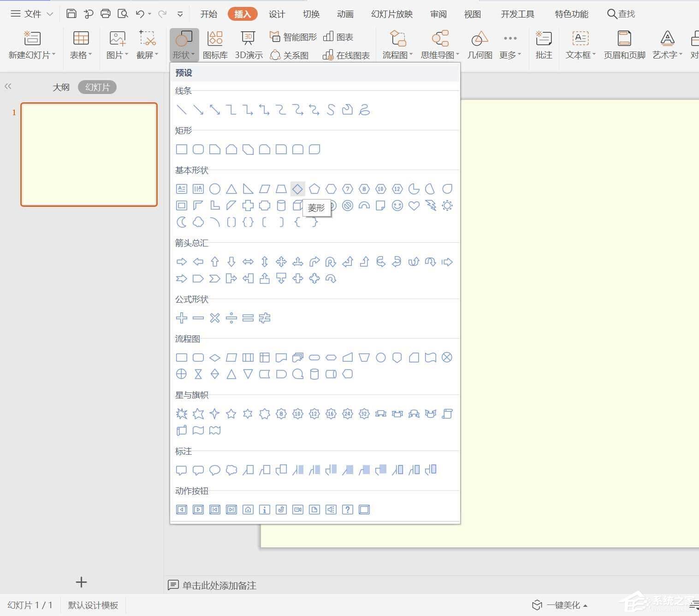Viewport: 699px width, 616px height.
Task: Choose the rounded rectangle in rectangles section
Action: [198, 149]
